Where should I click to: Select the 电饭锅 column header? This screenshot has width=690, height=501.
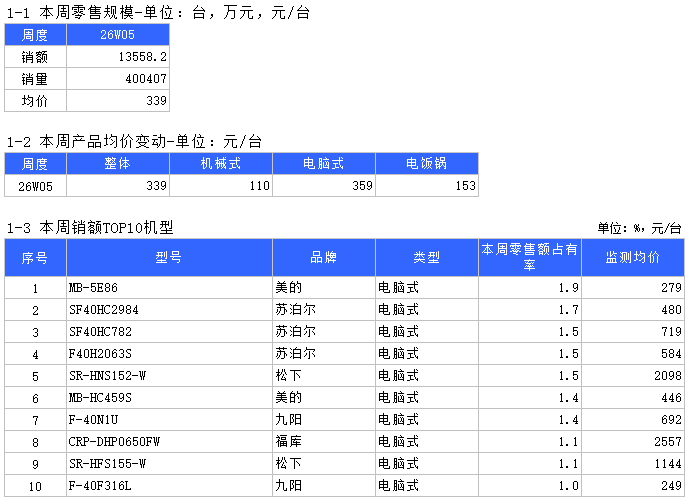pos(427,163)
